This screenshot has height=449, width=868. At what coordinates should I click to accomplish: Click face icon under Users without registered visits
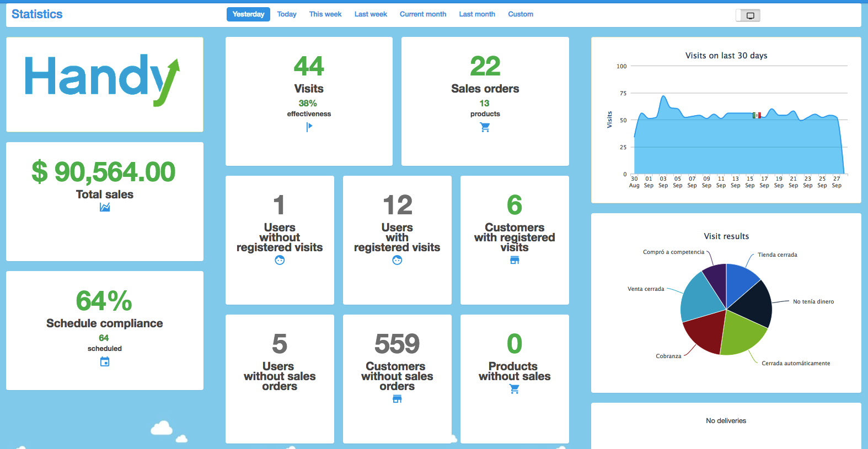[280, 260]
